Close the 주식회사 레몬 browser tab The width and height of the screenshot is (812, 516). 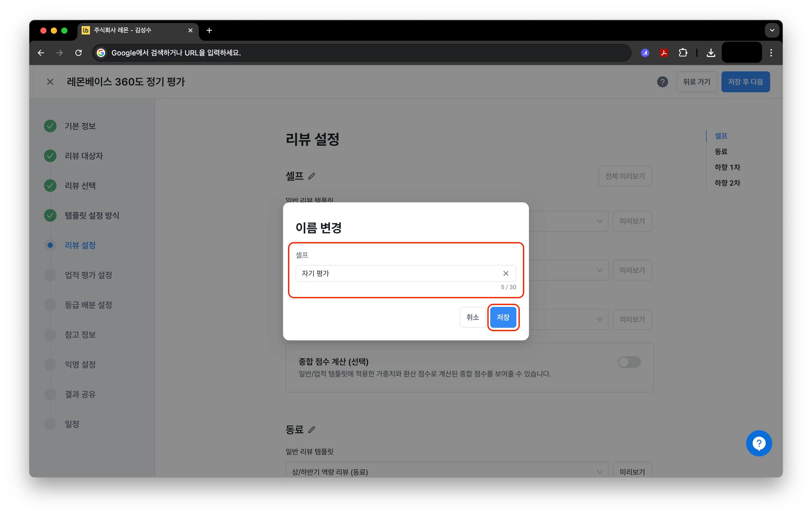point(190,30)
